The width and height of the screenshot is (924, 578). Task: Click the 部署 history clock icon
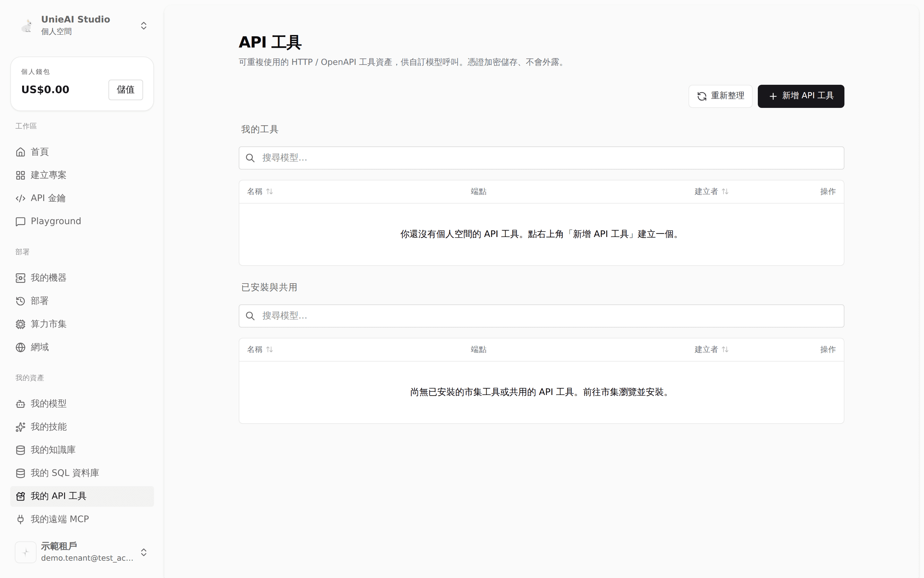click(21, 301)
